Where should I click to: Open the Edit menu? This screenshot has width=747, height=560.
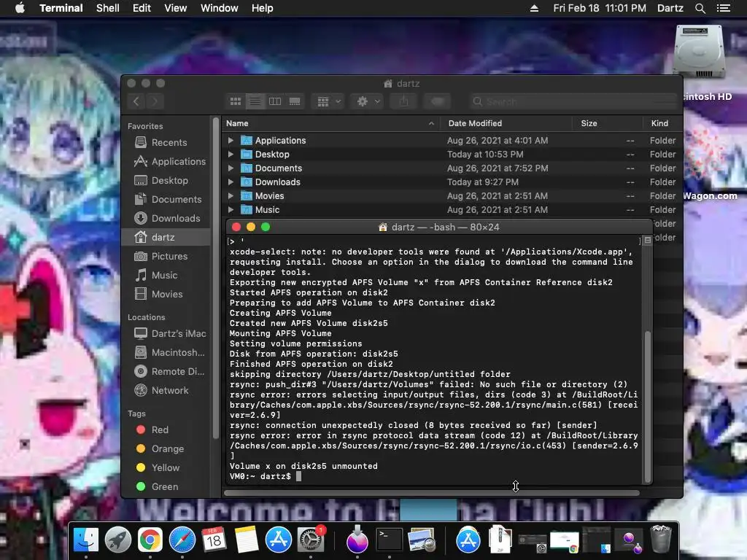[142, 8]
